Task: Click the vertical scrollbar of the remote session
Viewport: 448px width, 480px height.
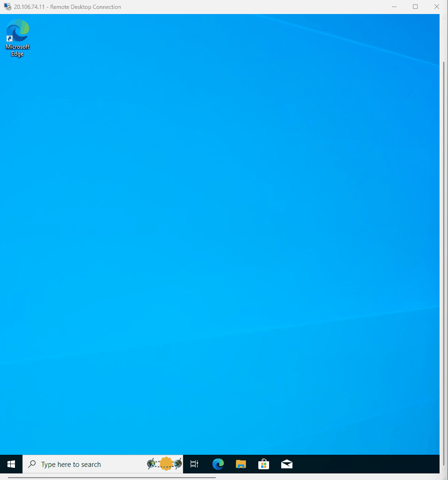Action: click(x=444, y=263)
